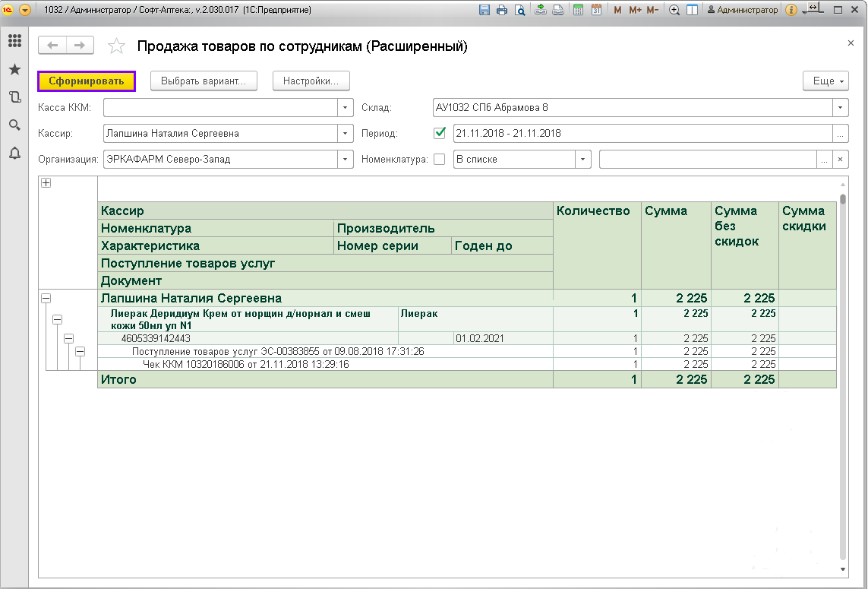Screen dimensions: 868x589
Task: Expand the Кассир dropdown list
Action: [346, 134]
